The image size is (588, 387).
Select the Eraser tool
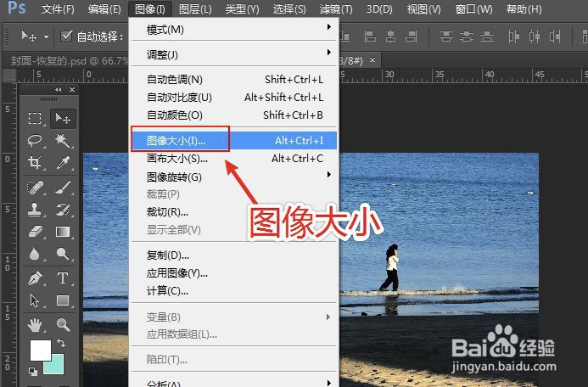35,232
